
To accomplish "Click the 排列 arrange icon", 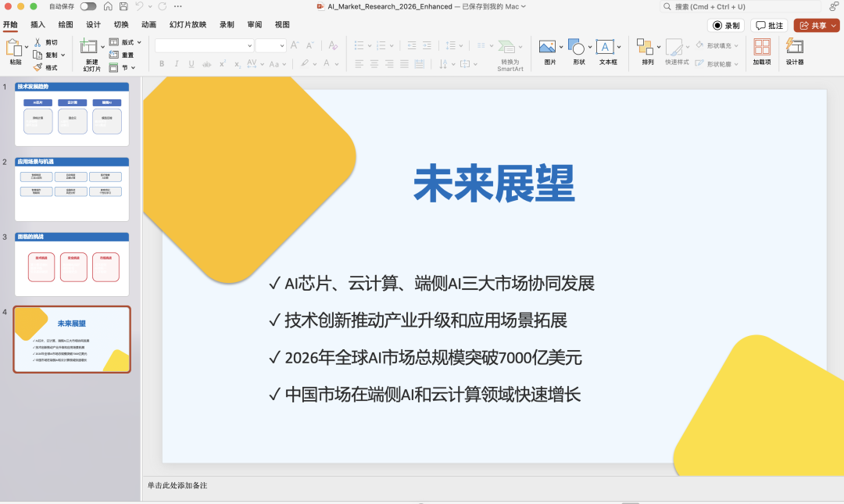I will (x=644, y=48).
